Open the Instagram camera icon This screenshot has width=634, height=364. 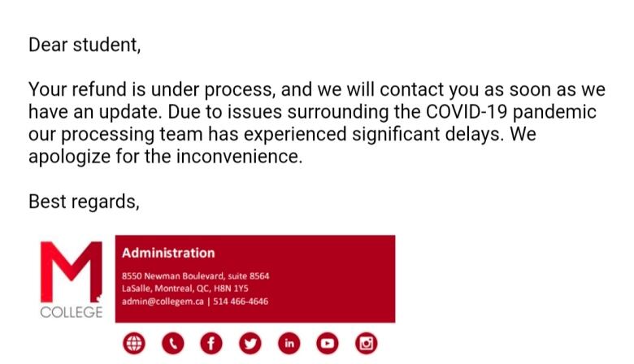366,344
